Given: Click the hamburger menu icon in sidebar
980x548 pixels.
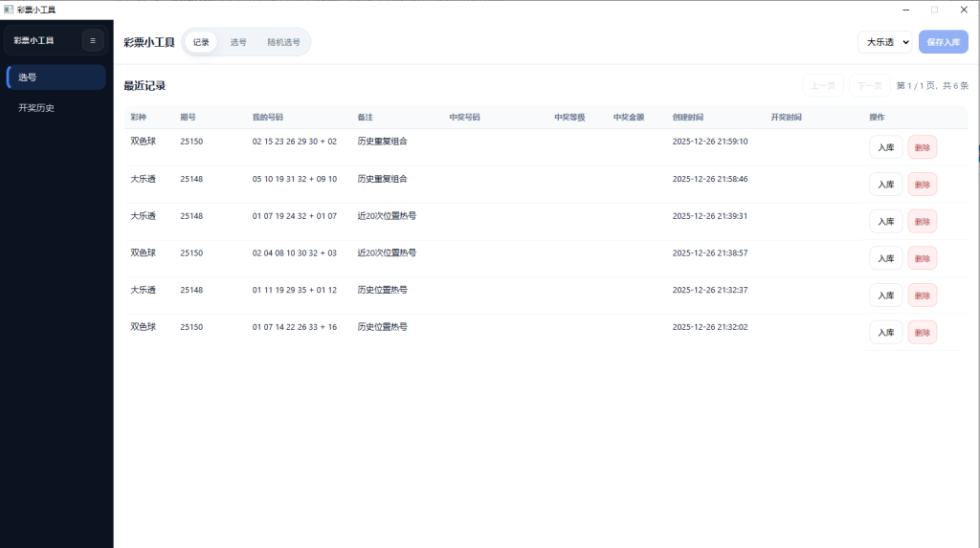Looking at the screenshot, I should (x=93, y=40).
